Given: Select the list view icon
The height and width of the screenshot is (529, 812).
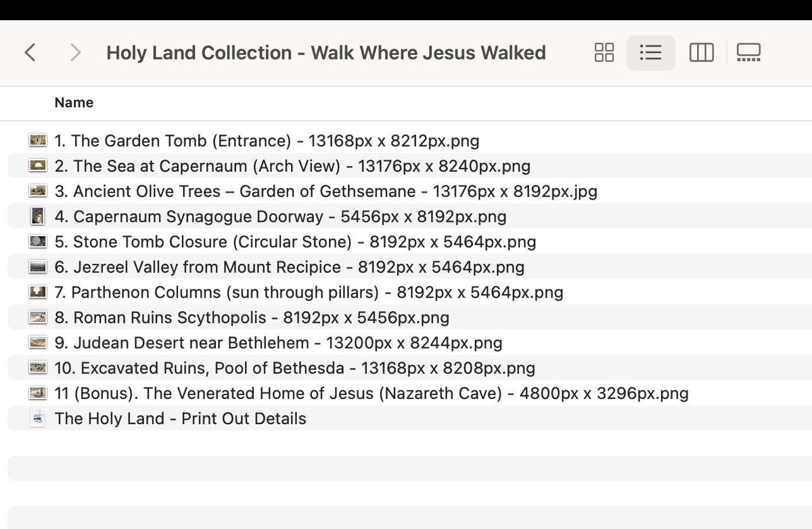Looking at the screenshot, I should tap(650, 53).
